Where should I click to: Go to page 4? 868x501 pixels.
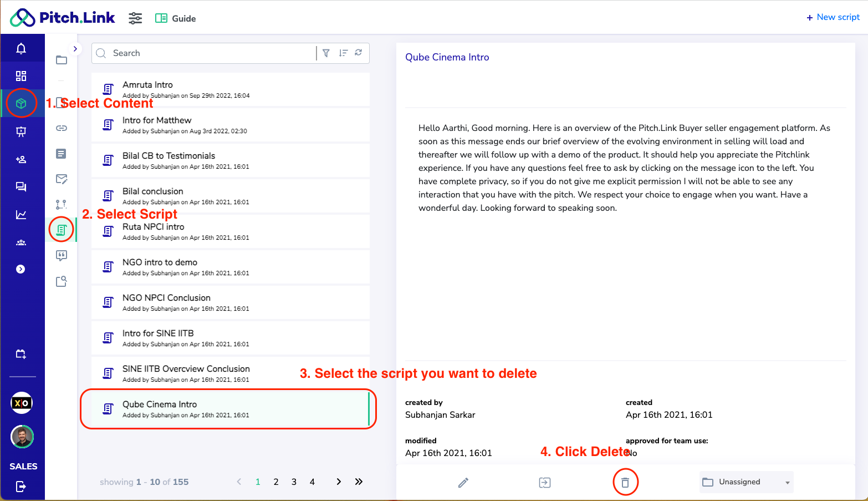(x=312, y=482)
